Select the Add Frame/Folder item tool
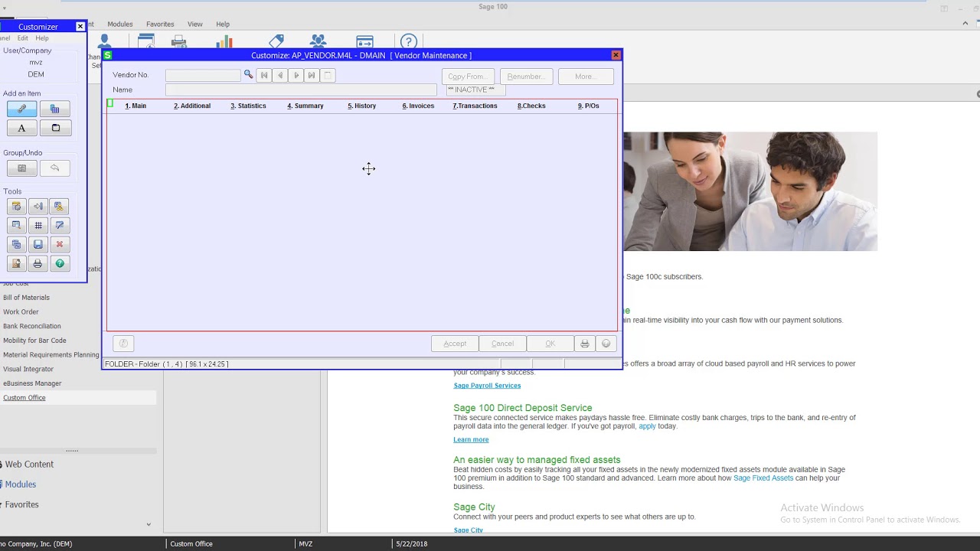Viewport: 980px width, 551px height. coord(55,128)
